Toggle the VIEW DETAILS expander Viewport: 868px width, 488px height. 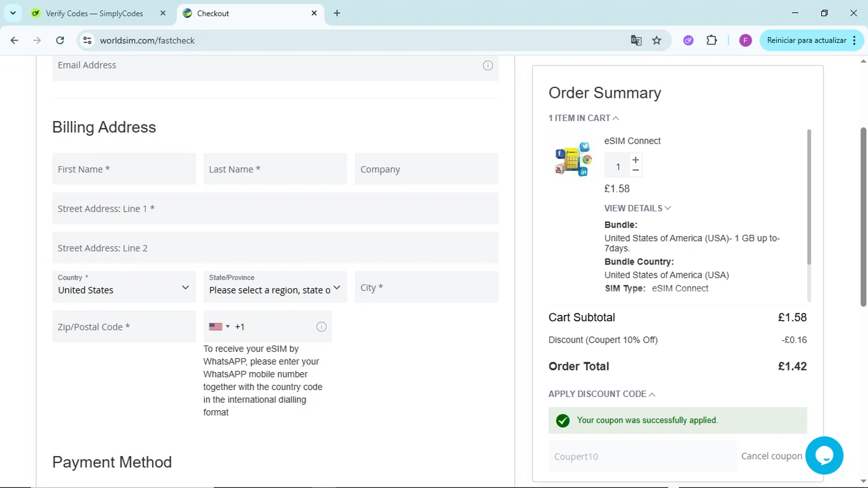(638, 208)
